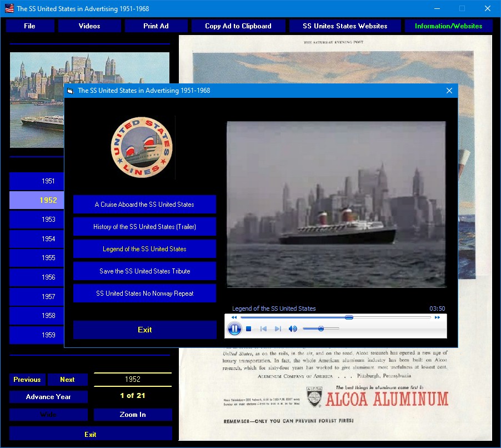Click Zoom In button
The width and height of the screenshot is (501, 448).
click(x=133, y=415)
